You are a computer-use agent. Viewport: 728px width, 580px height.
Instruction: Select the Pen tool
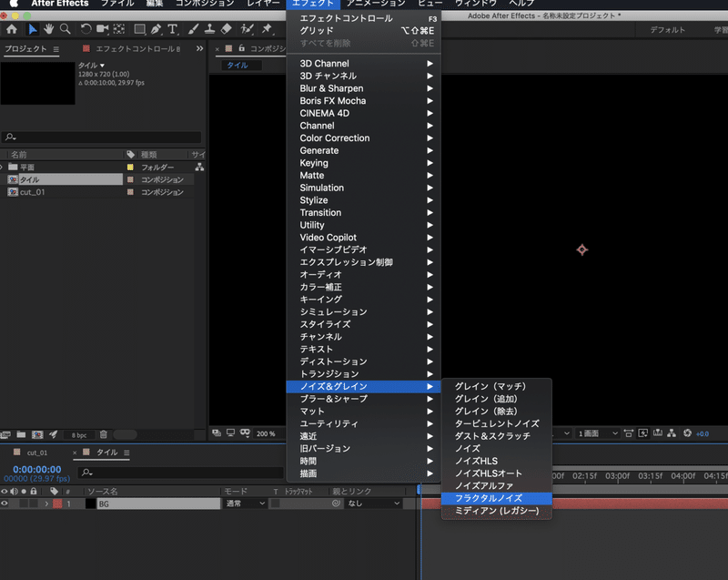coord(156,29)
